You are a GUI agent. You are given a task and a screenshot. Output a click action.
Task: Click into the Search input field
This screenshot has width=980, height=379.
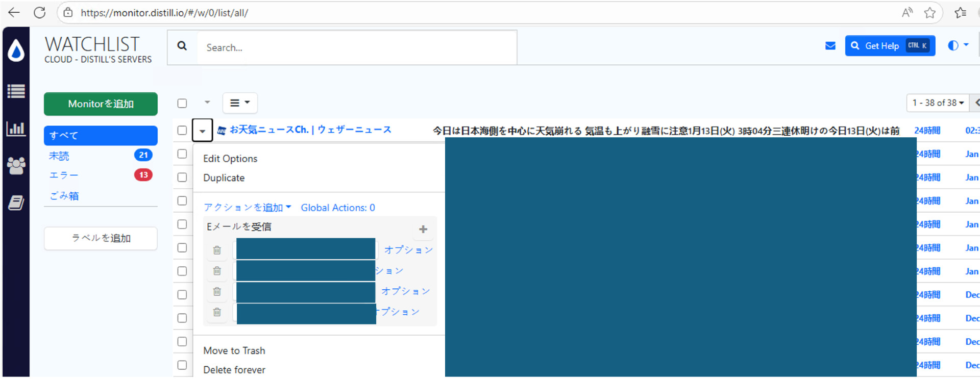pos(357,47)
